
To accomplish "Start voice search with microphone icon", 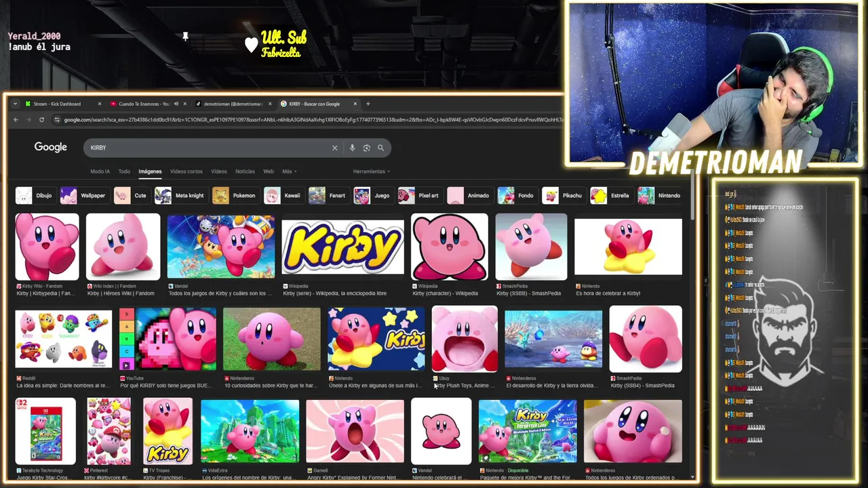I will 352,148.
